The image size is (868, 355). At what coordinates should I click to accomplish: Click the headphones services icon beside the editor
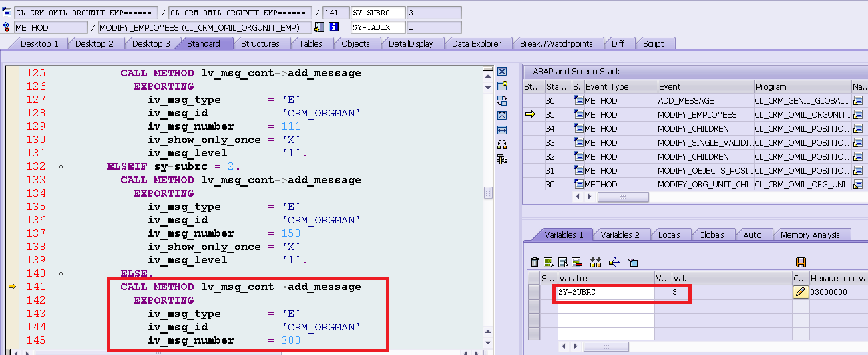(x=502, y=144)
